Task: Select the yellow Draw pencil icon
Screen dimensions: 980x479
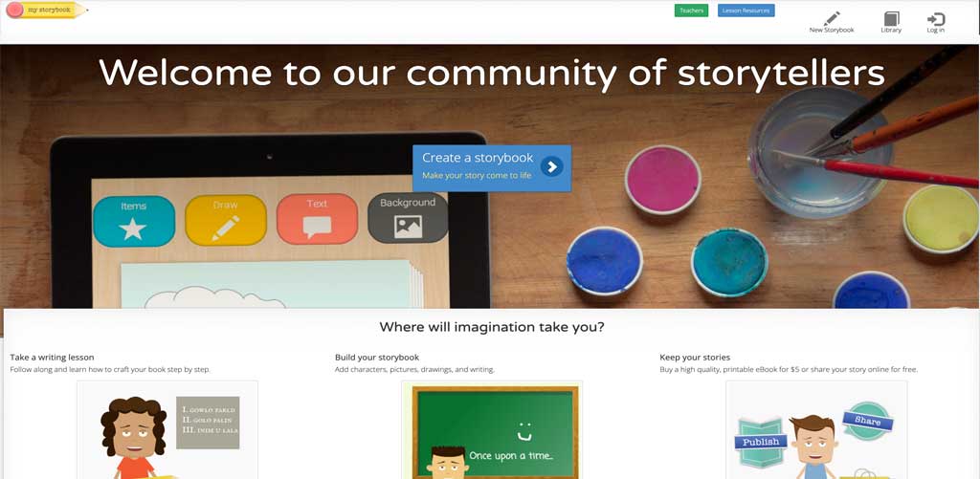Action: tap(225, 228)
